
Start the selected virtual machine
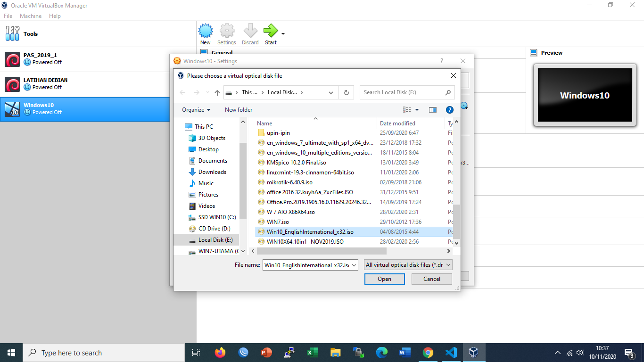pyautogui.click(x=271, y=34)
